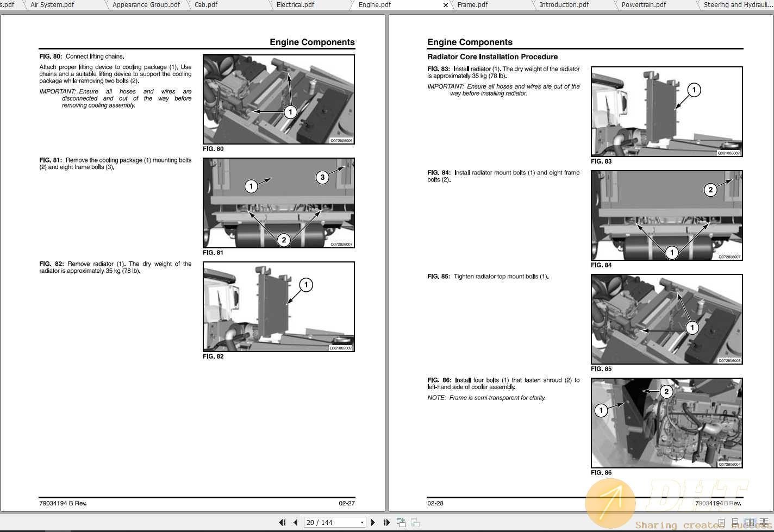The width and height of the screenshot is (774, 532).
Task: Select the Air System.pdf tab
Action: coord(52,5)
